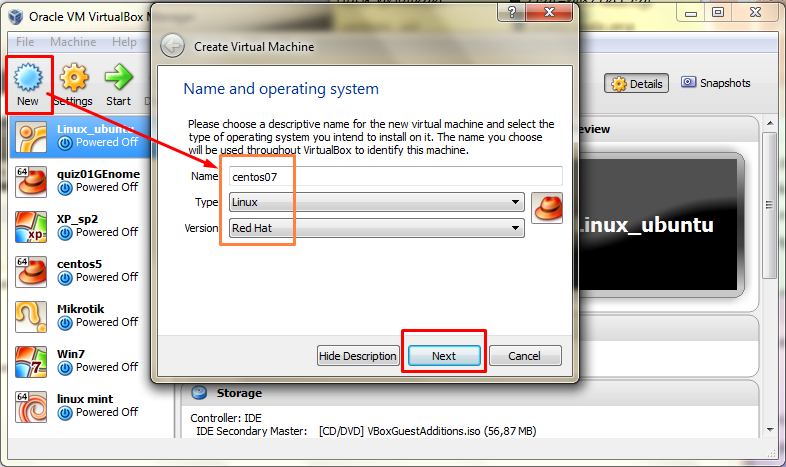
Task: Click the Red Hat OS logo beside Type
Action: (x=547, y=208)
